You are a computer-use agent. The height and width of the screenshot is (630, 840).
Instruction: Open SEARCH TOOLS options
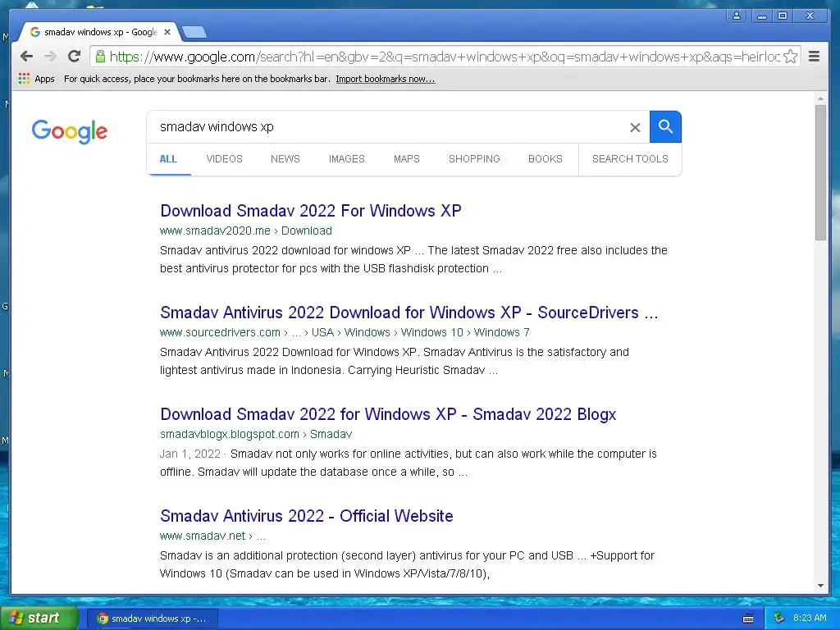pos(630,159)
